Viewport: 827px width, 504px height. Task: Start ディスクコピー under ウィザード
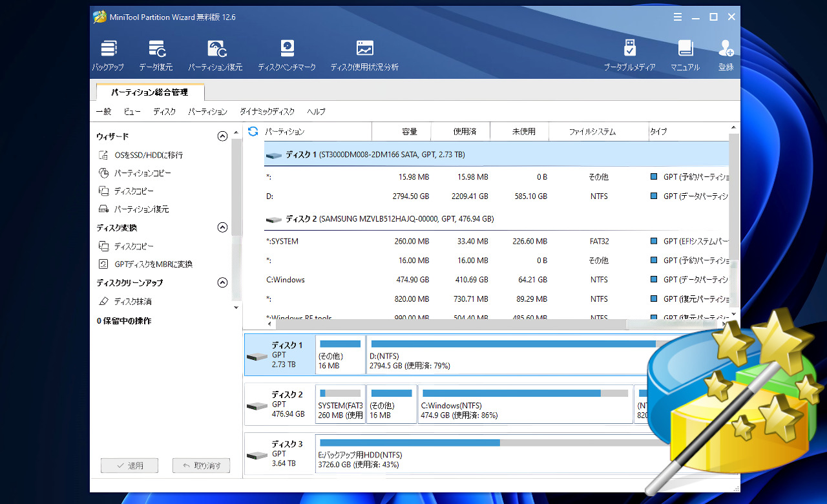[x=125, y=191]
